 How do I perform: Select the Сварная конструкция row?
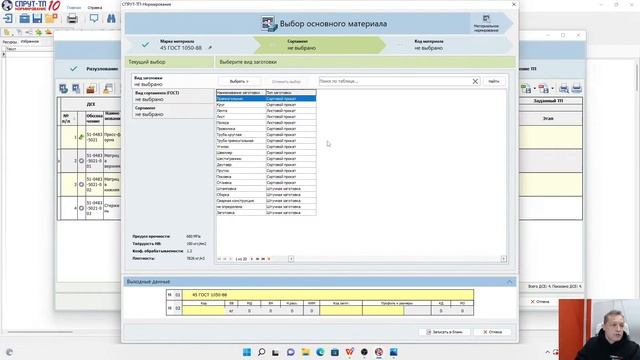coord(266,201)
